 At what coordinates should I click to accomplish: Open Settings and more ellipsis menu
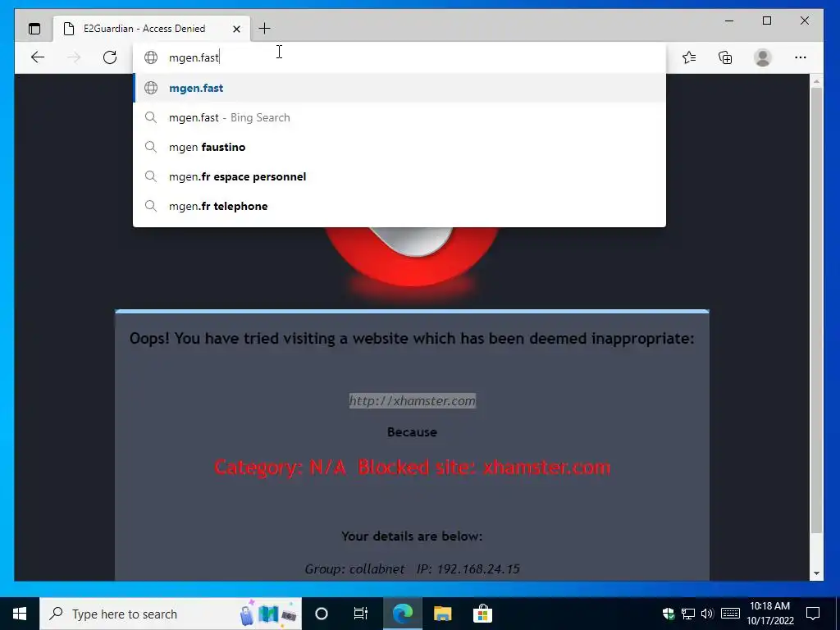click(801, 57)
